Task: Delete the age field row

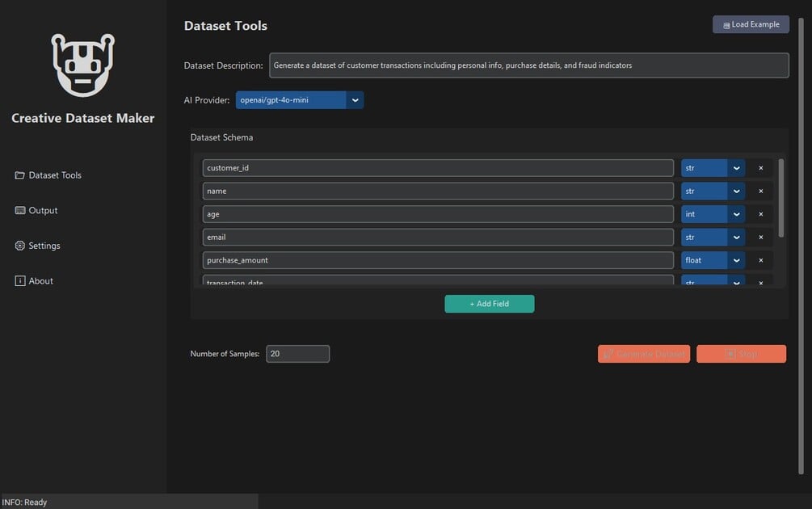Action: (761, 214)
